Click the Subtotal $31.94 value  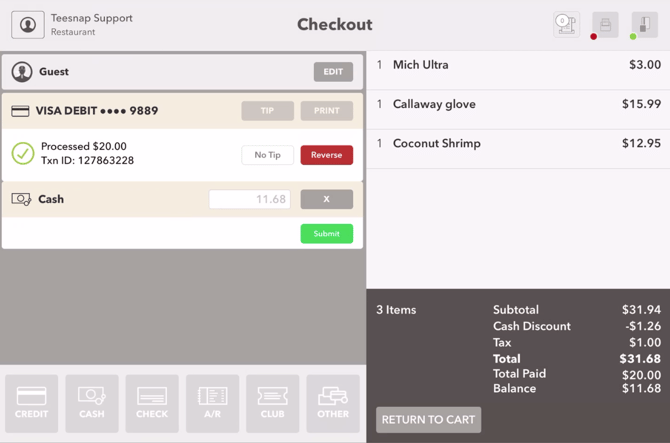[x=641, y=310]
